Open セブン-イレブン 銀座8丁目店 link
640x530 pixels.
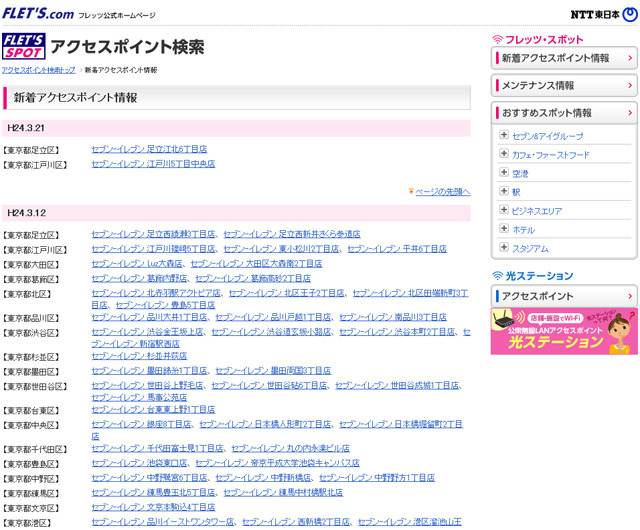tap(141, 424)
